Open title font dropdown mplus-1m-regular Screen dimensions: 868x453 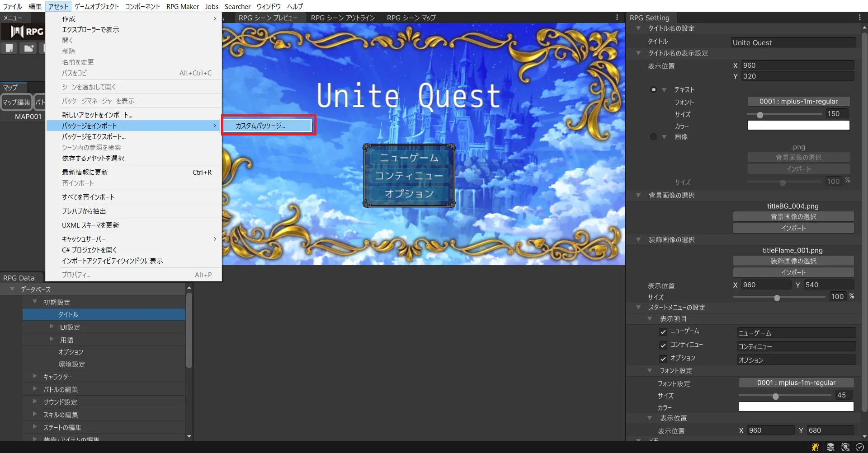[798, 102]
